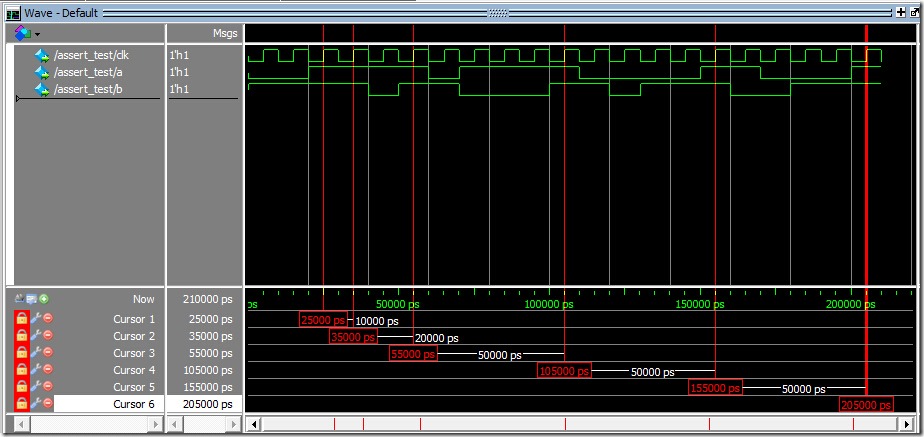Click the 1'h1 value of signal a

[x=179, y=72]
